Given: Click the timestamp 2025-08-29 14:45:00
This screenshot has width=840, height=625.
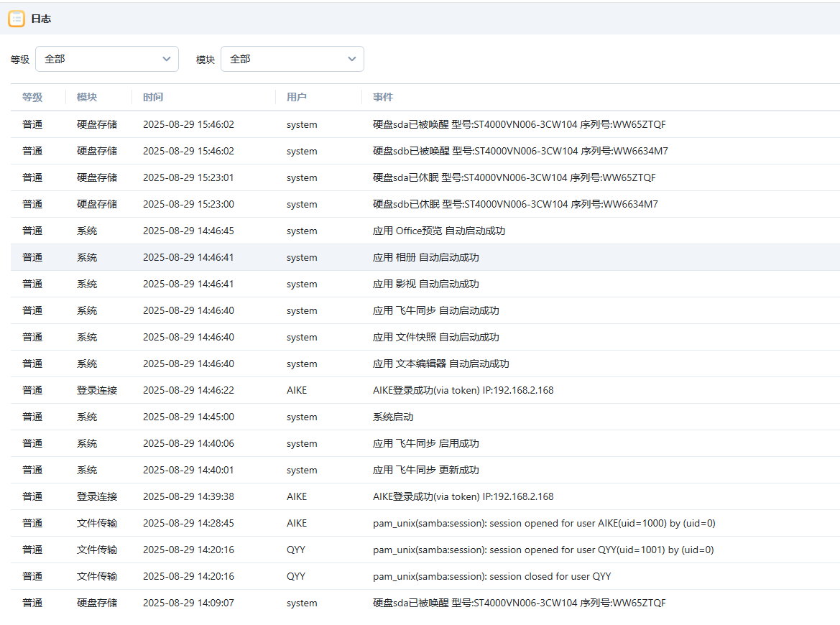Looking at the screenshot, I should pyautogui.click(x=188, y=417).
